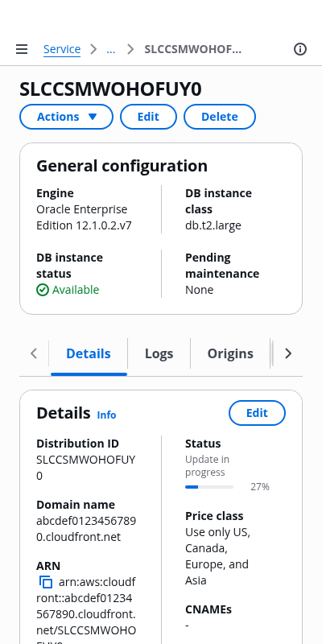Click the update progress bar
This screenshot has width=322, height=644.
tap(209, 487)
